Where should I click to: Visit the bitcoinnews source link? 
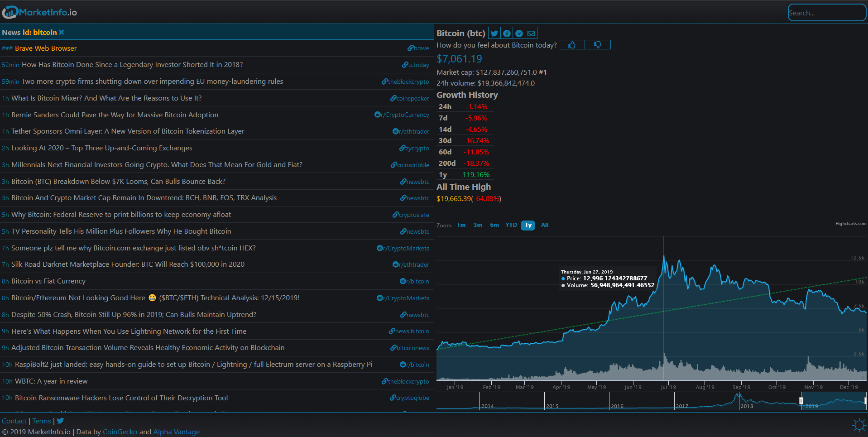click(409, 348)
